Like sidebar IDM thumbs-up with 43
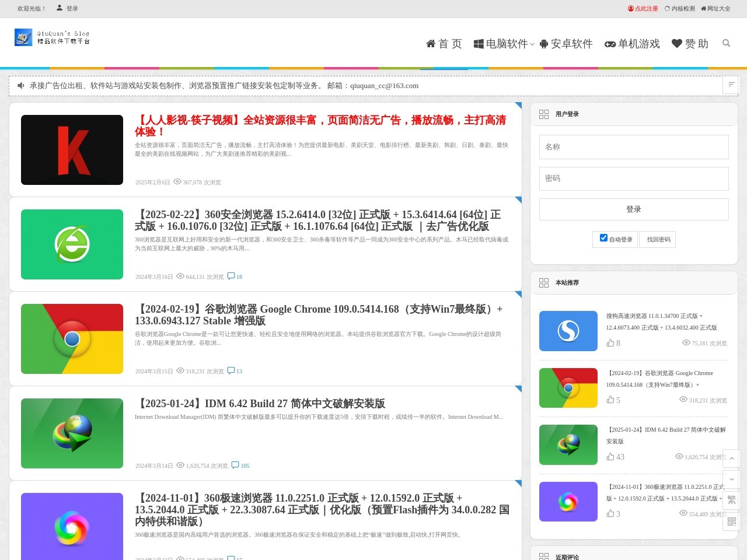The image size is (747, 560). coord(610,457)
